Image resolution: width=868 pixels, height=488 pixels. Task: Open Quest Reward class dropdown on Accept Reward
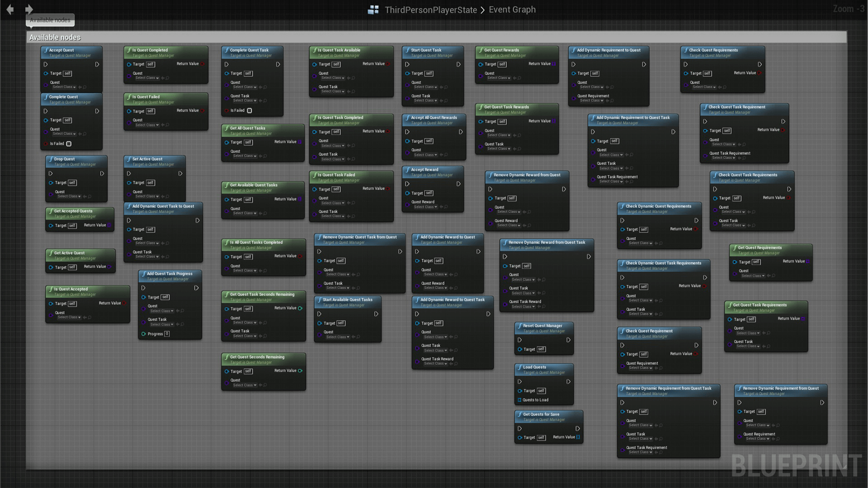coord(425,207)
